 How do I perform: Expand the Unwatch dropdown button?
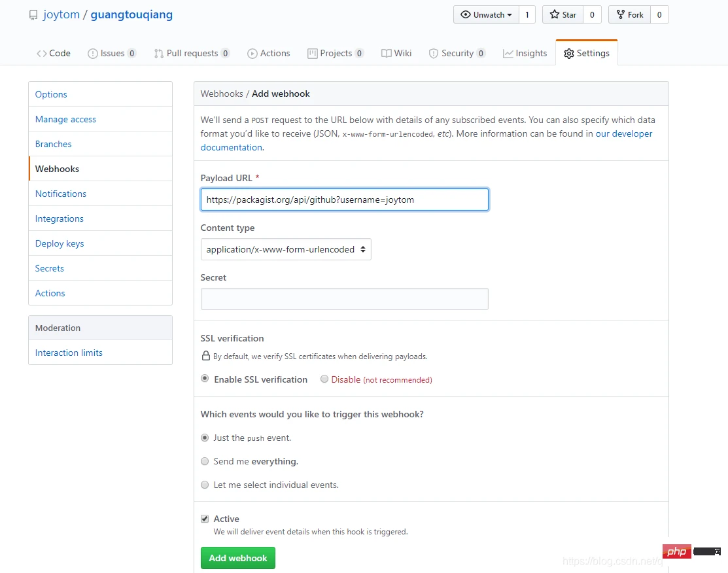pos(486,15)
